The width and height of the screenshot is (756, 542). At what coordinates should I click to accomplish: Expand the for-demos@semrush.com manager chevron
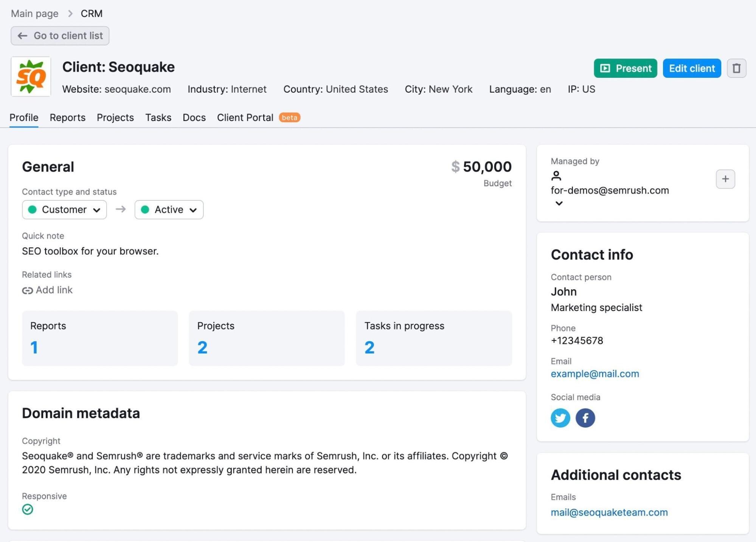pyautogui.click(x=559, y=203)
